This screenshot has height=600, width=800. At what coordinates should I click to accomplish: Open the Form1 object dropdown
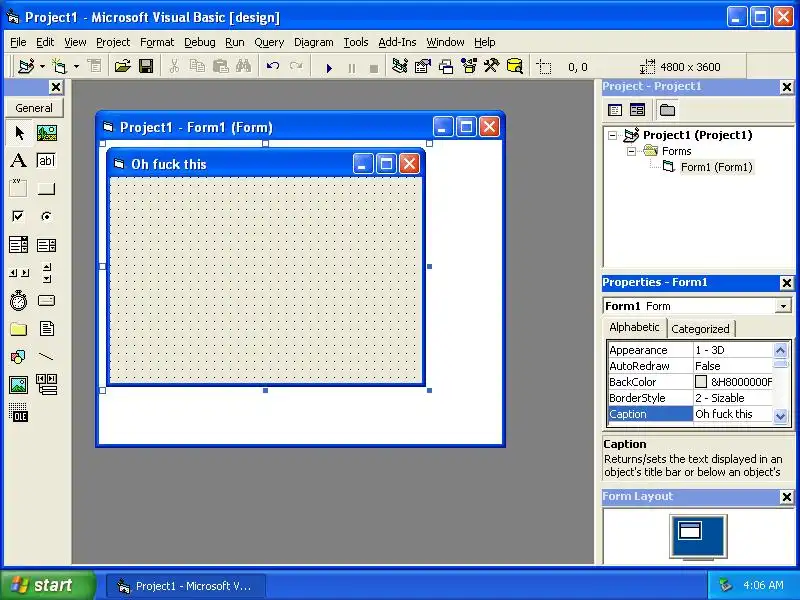pos(783,306)
